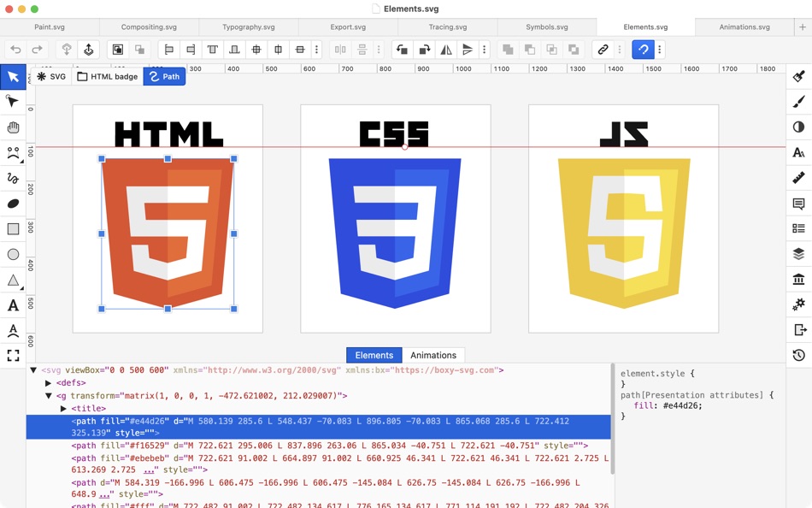Switch to the Tracing.svg tab
The height and width of the screenshot is (508, 812).
(x=447, y=27)
